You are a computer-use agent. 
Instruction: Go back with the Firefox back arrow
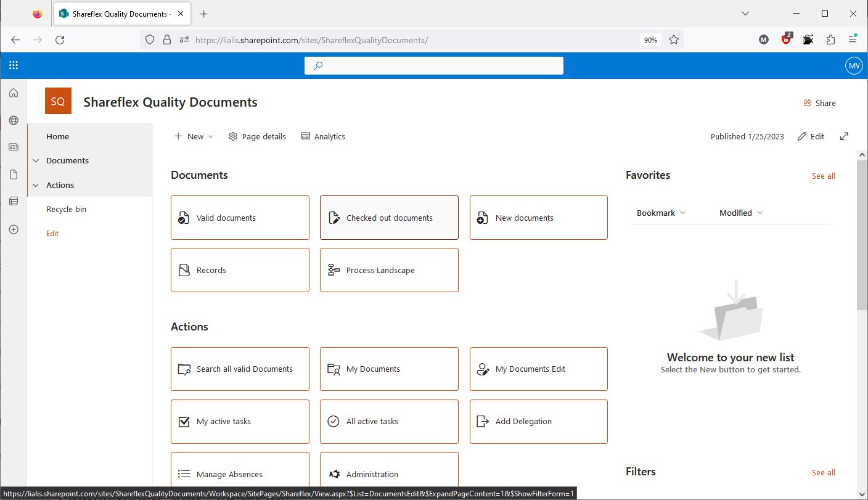click(15, 39)
